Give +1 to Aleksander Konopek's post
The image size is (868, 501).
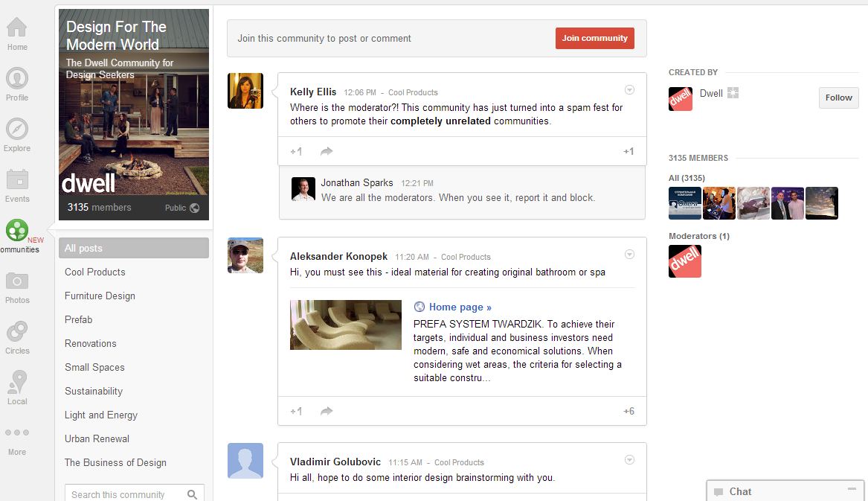[295, 410]
